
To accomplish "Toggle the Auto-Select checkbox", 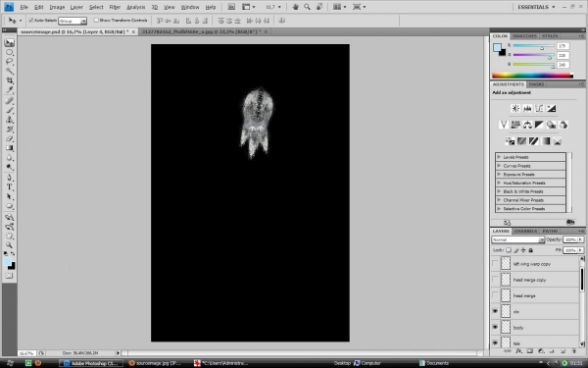I will coord(30,21).
